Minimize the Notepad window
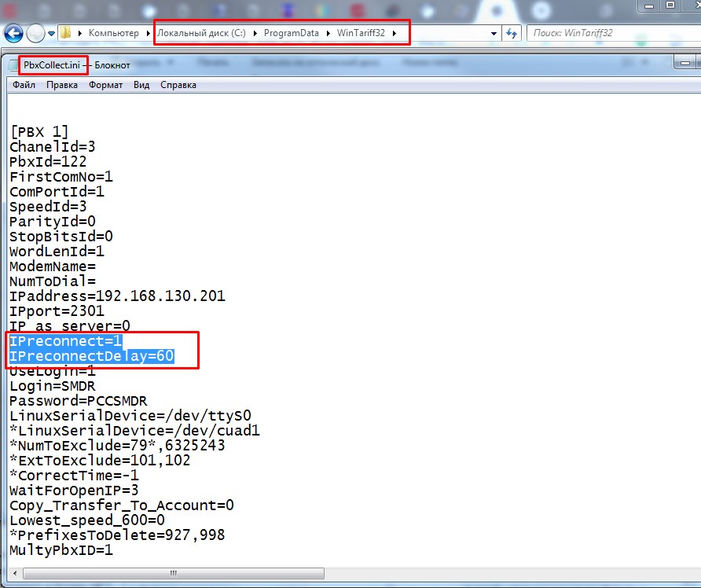Screen dimensions: 701x588 click(x=684, y=63)
